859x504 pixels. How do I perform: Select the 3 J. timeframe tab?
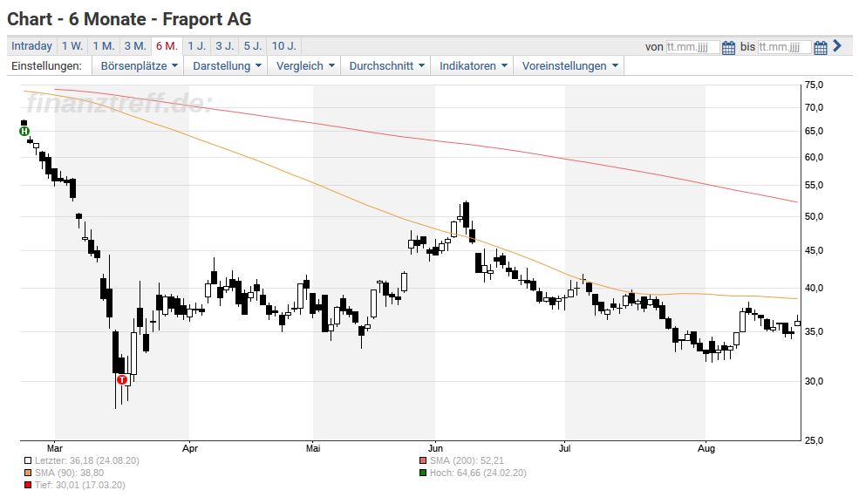225,46
